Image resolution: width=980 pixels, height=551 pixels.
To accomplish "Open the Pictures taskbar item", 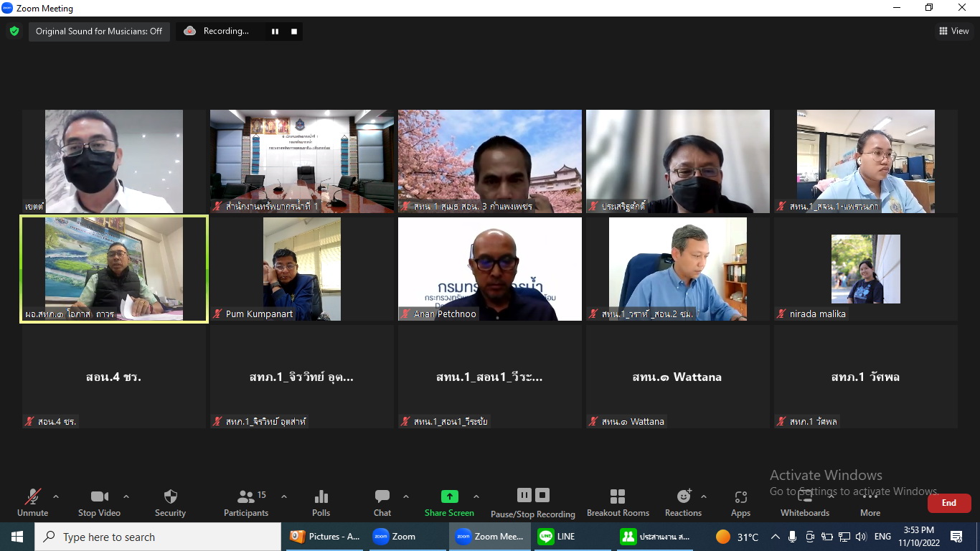I will tap(326, 537).
